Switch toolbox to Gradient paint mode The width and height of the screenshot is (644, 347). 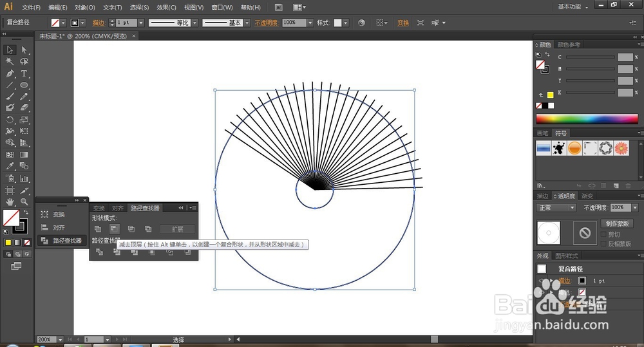17,243
